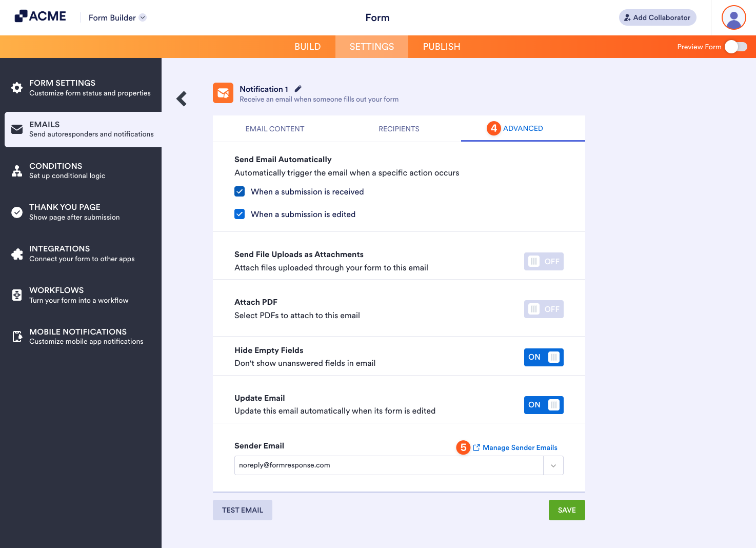Switch to the Recipients tab
The width and height of the screenshot is (756, 548).
(x=399, y=129)
